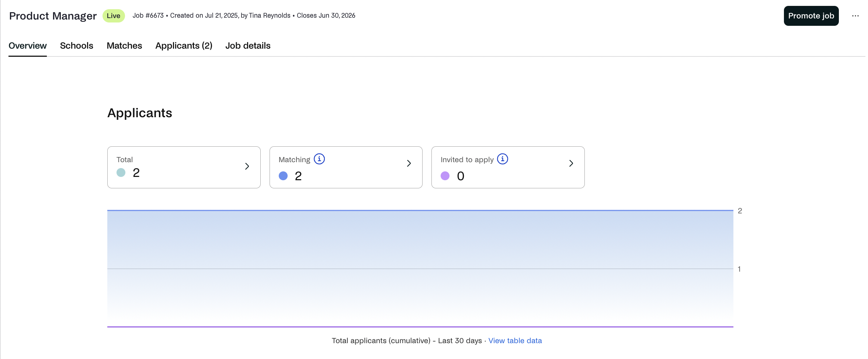Image resolution: width=868 pixels, height=359 pixels.
Task: Click the Matching info icon
Action: (319, 159)
